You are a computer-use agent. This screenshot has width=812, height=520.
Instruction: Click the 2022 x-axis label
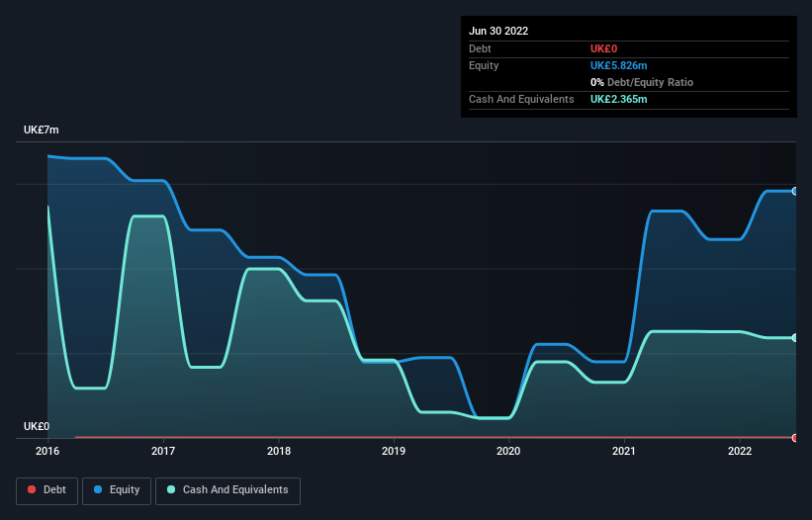740,451
